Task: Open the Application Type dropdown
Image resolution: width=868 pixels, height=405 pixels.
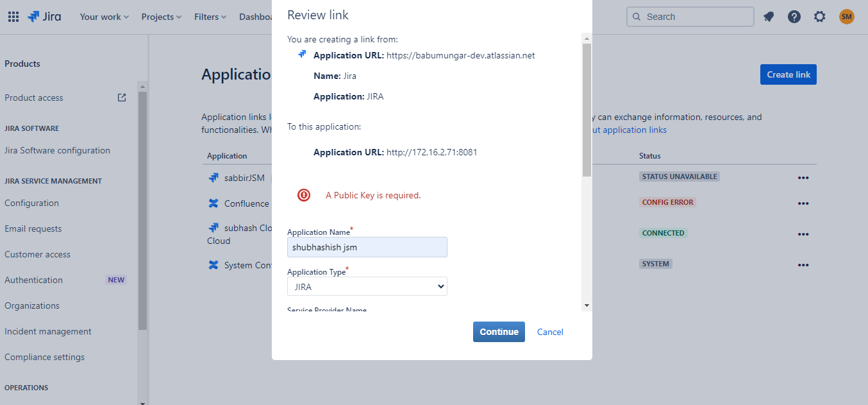Action: (367, 286)
